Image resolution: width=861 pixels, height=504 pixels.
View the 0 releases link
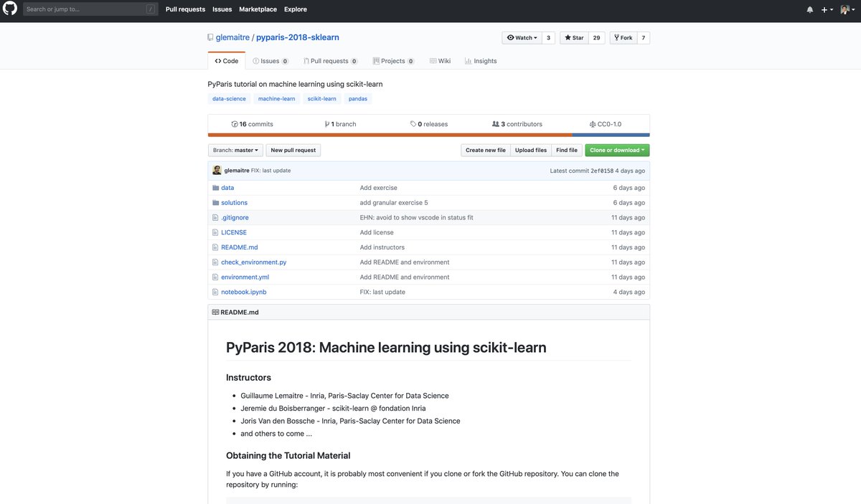[x=429, y=124]
